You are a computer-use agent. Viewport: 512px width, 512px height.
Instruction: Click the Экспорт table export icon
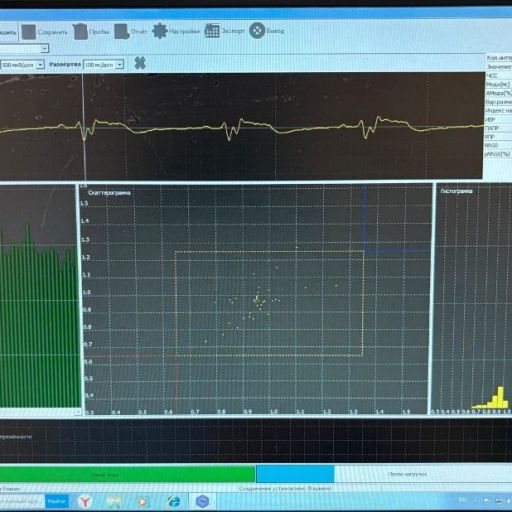point(212,31)
